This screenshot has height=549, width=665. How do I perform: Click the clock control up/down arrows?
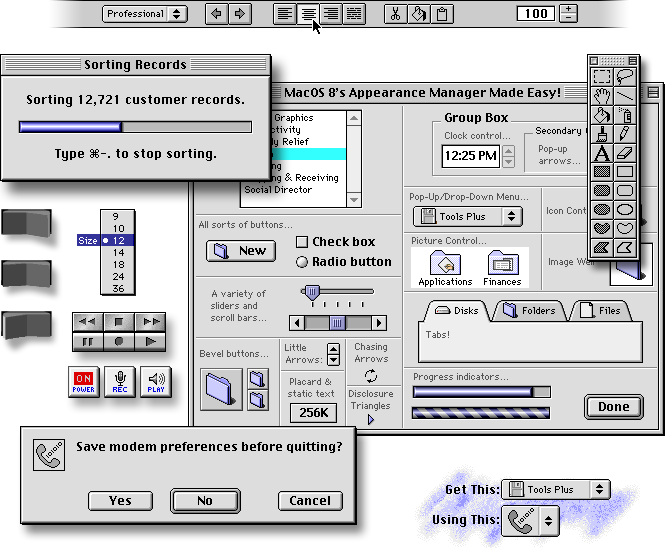[x=509, y=156]
